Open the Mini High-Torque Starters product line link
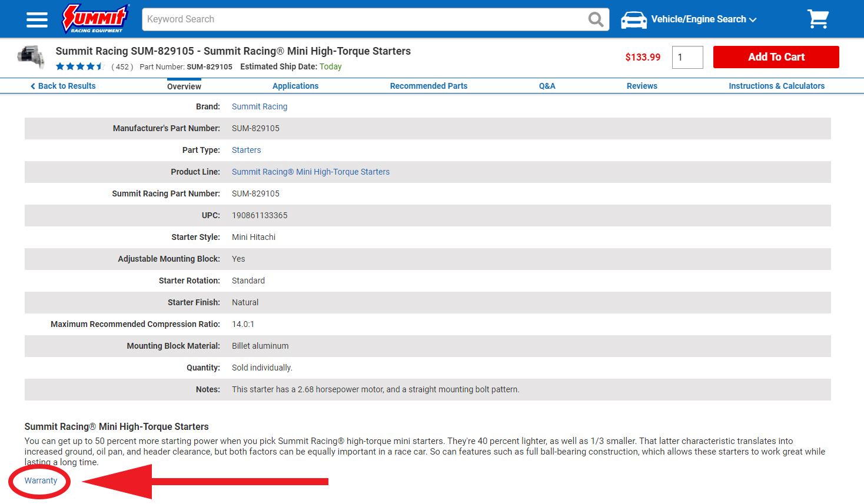The height and width of the screenshot is (504, 864). 311,172
